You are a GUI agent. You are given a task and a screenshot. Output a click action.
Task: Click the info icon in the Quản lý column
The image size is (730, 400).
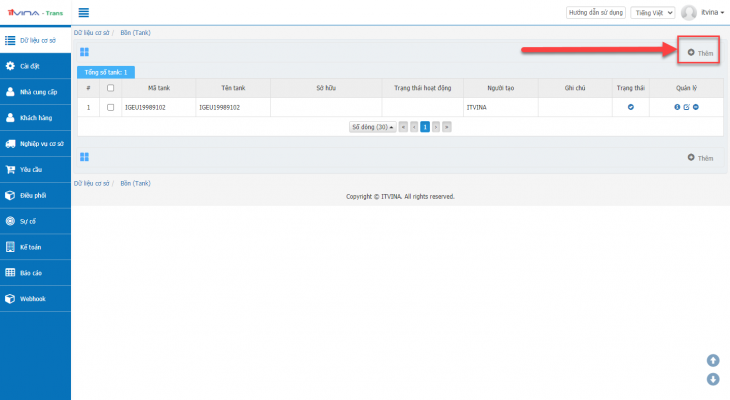[677, 107]
